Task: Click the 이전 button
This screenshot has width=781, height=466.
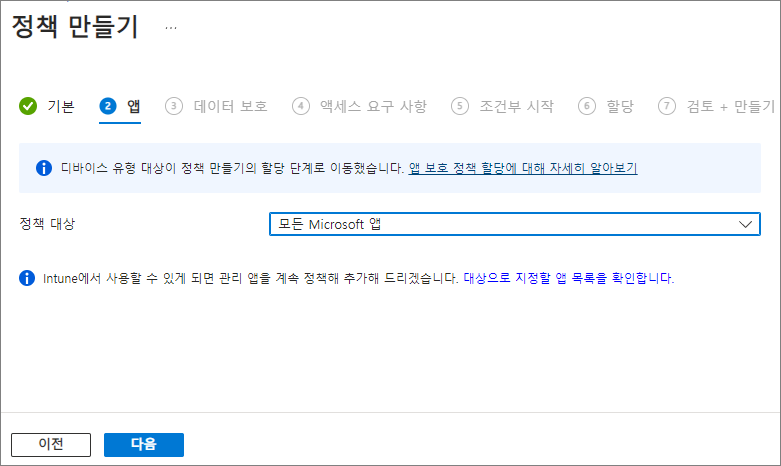Action: 51,445
